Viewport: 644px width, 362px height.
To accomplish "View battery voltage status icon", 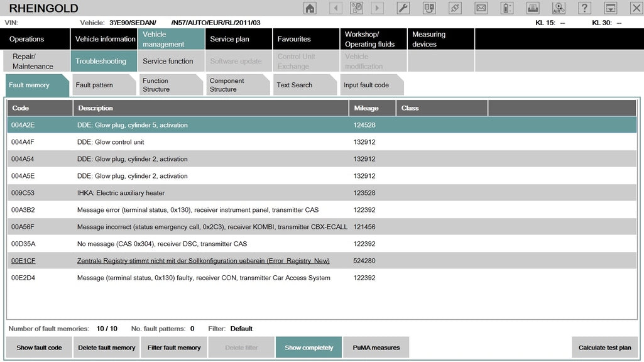I will 506,8.
